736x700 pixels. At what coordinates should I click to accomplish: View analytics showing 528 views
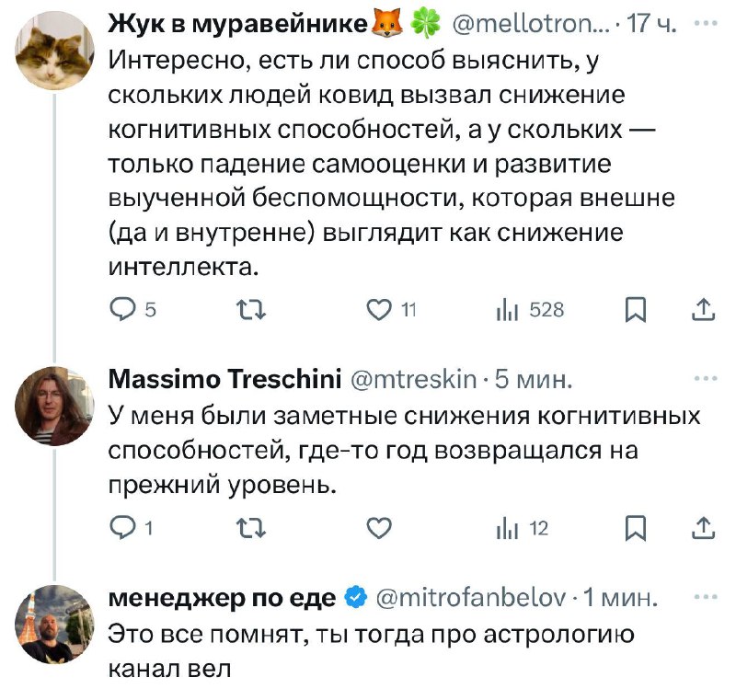pos(504,311)
